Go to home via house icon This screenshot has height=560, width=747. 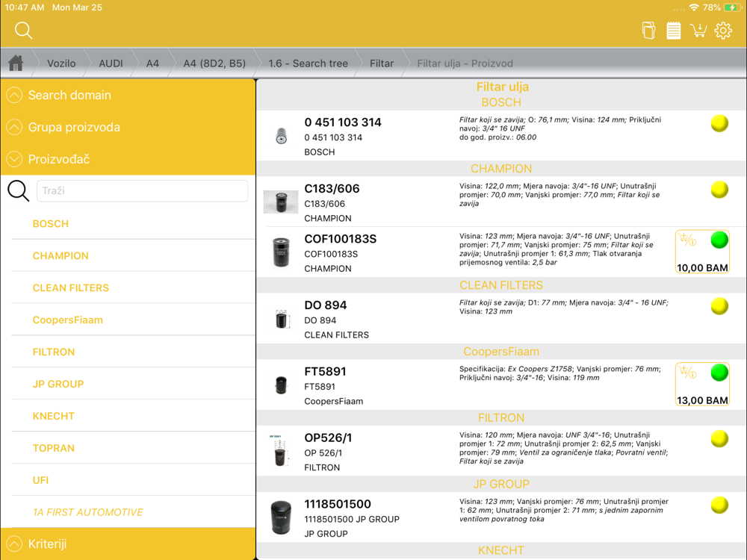click(x=16, y=63)
